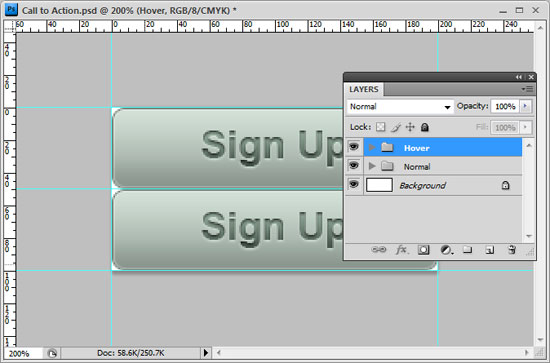Click the Opacity value field
Screen dimensions: 550x363
pyautogui.click(x=505, y=106)
